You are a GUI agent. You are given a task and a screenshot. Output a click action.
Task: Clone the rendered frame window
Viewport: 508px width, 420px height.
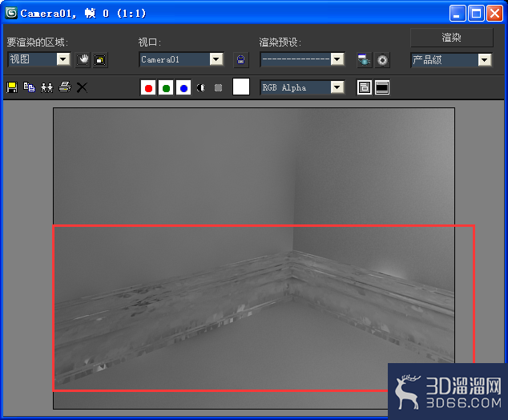(x=47, y=87)
